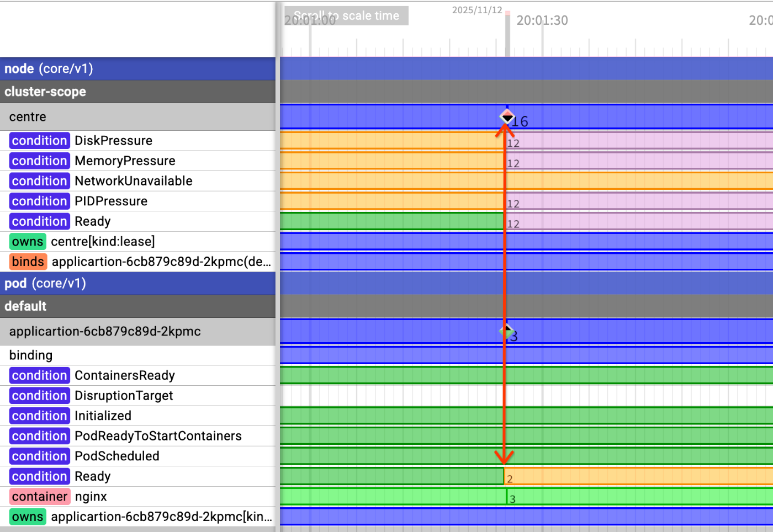The width and height of the screenshot is (773, 532).
Task: Click the purple DiskPressure segment labeled 12
Action: pyautogui.click(x=639, y=141)
